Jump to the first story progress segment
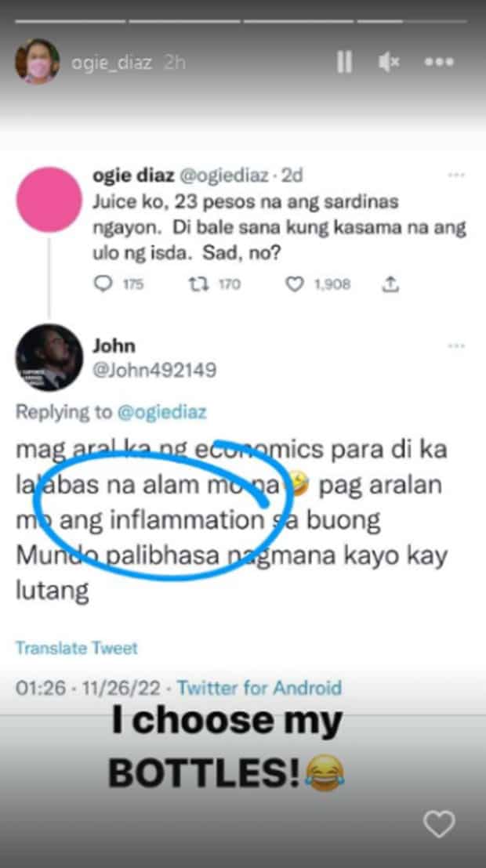The width and height of the screenshot is (486, 868). click(x=71, y=22)
